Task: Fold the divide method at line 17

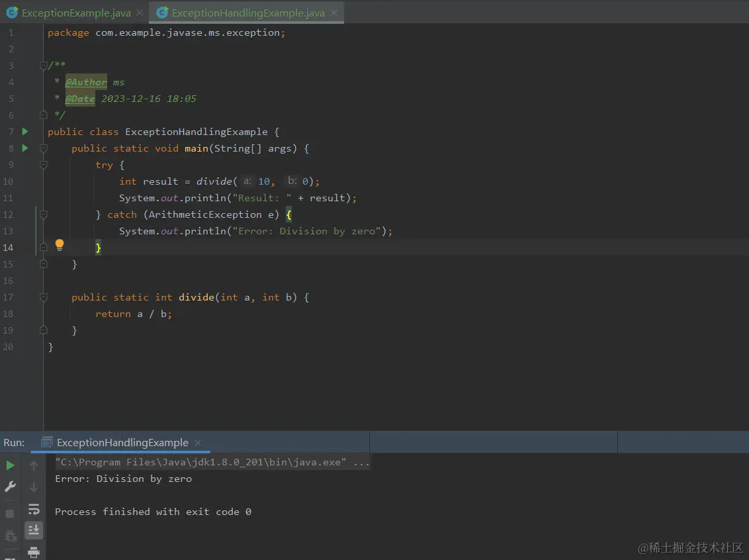Action: (44, 297)
